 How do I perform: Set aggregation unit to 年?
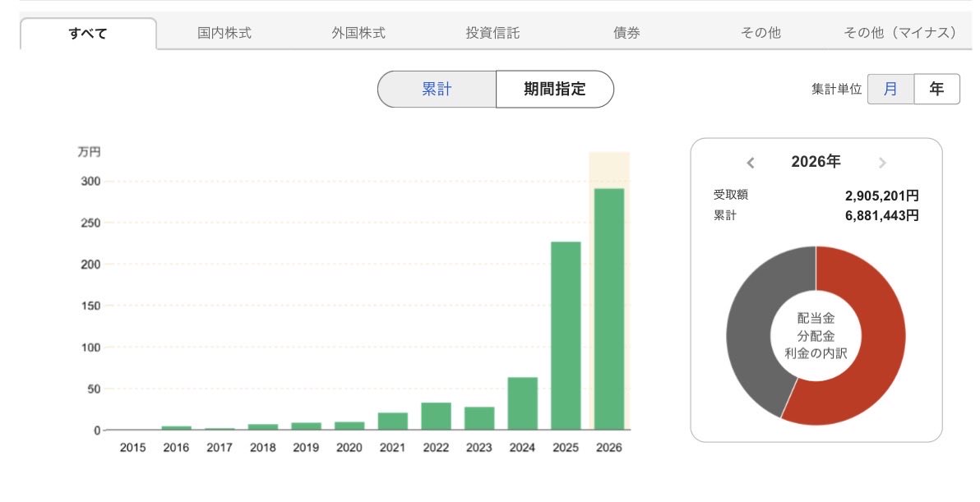click(x=936, y=89)
